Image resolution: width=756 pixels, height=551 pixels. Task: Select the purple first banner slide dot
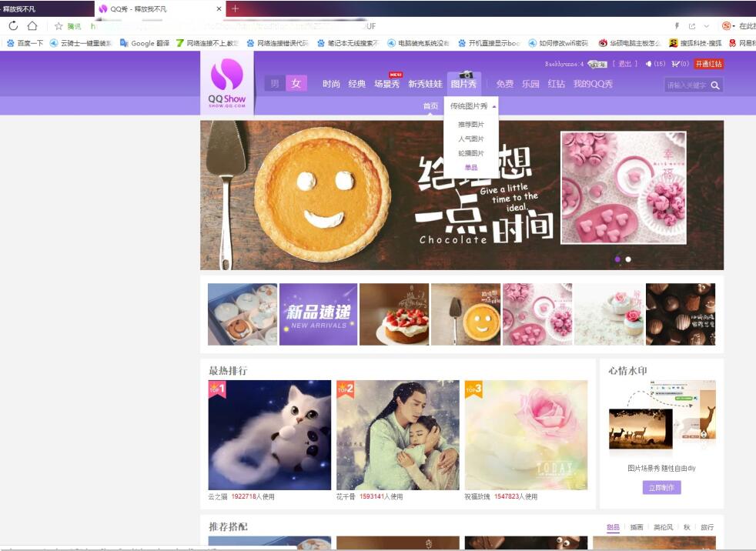pyautogui.click(x=617, y=259)
